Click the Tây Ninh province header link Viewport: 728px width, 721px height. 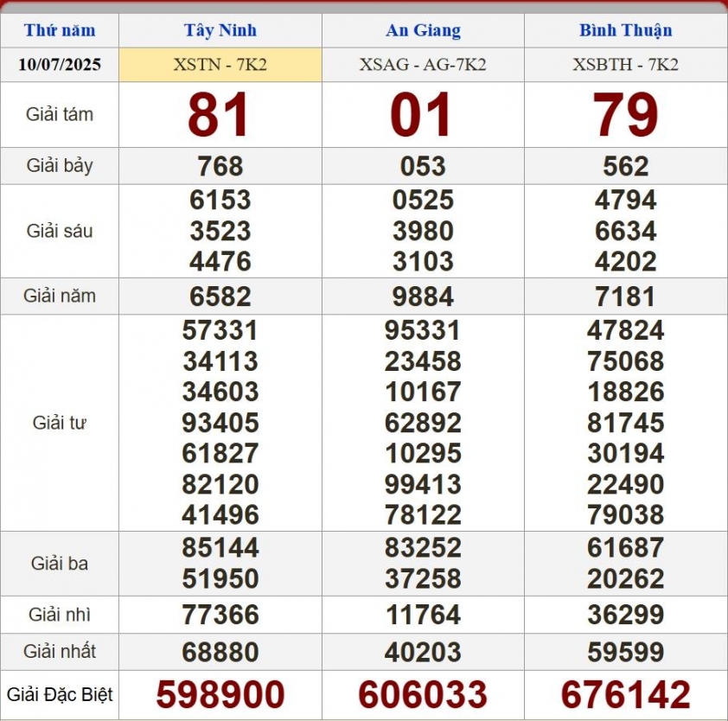[220, 30]
